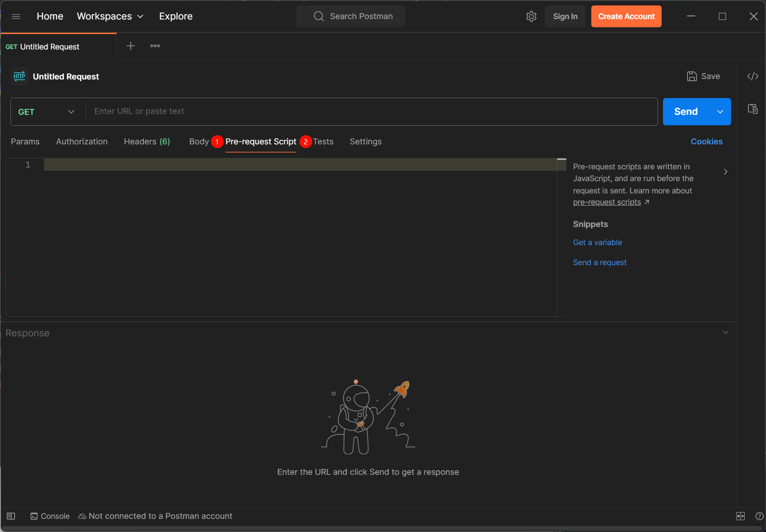The image size is (766, 532).
Task: Go to Home in the header
Action: (x=50, y=16)
